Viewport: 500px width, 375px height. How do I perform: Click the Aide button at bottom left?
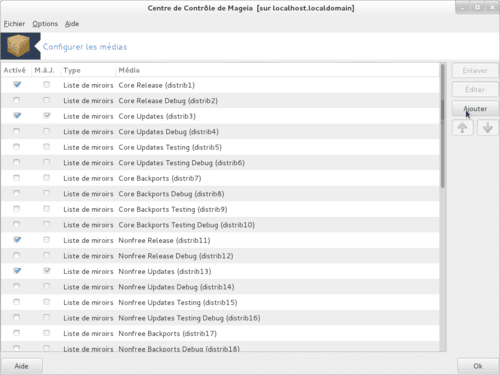click(22, 366)
